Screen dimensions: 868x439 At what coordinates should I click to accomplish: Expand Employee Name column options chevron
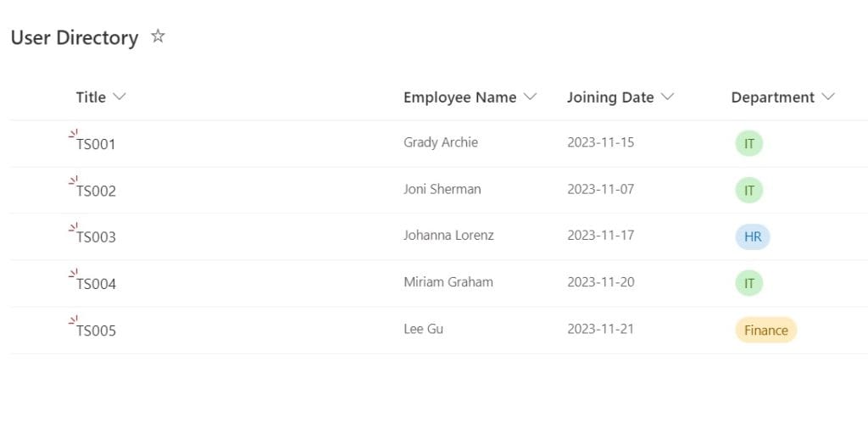coord(531,97)
